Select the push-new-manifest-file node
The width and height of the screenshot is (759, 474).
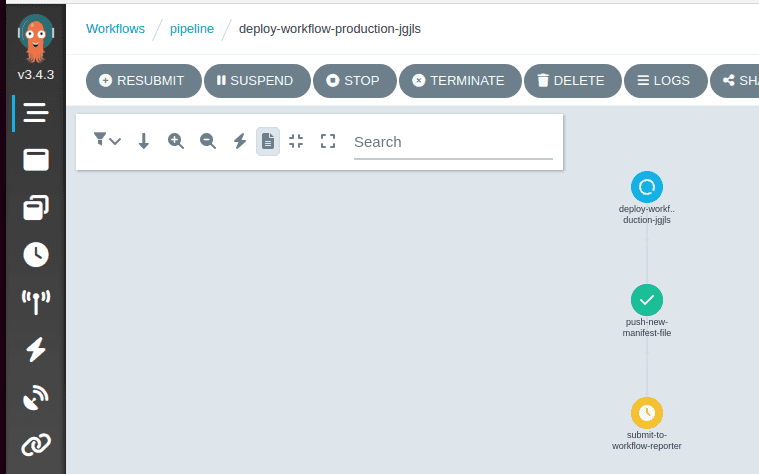[647, 299]
